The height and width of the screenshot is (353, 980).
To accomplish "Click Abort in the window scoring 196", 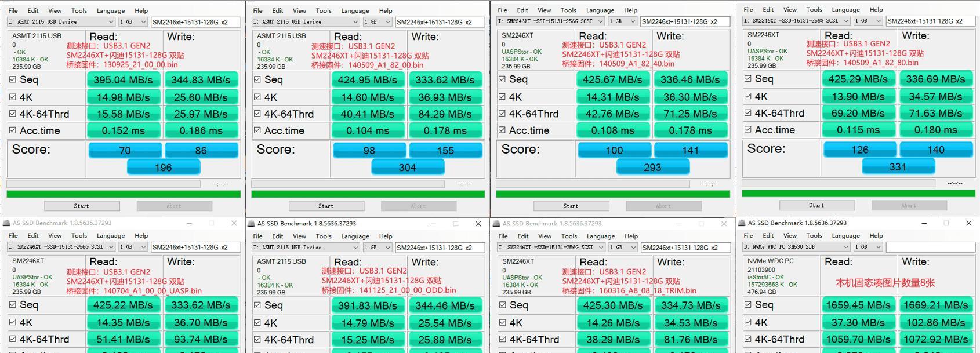I will 175,206.
